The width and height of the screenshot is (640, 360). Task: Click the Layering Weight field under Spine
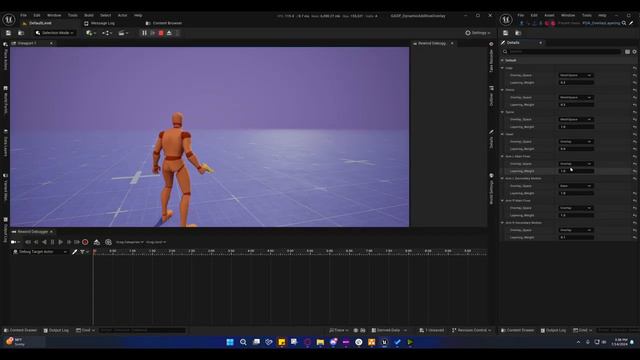(576, 127)
